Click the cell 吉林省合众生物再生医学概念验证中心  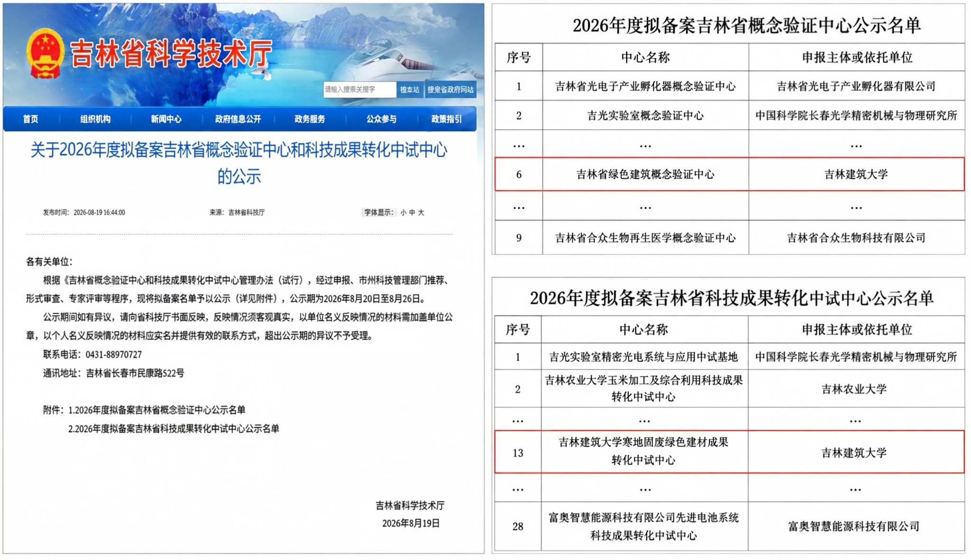click(645, 238)
